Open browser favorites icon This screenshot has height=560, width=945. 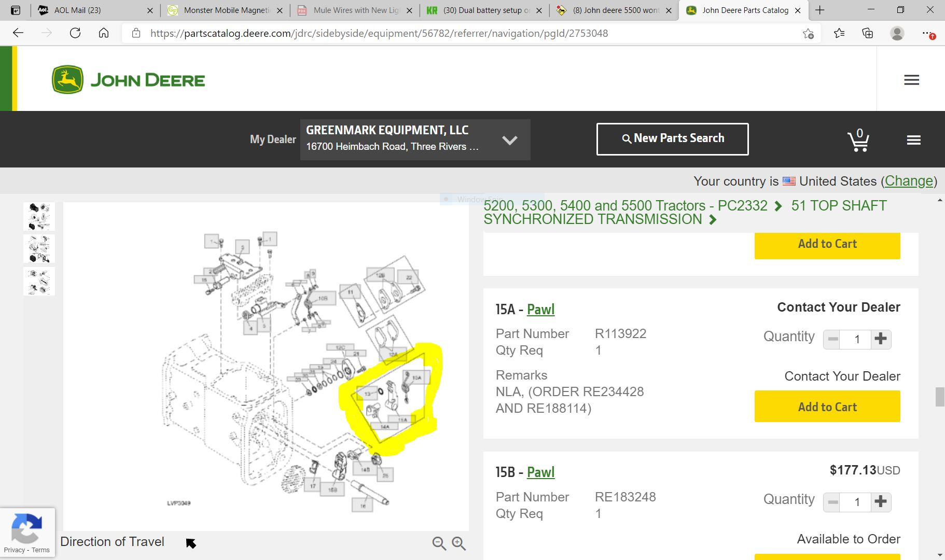tap(839, 33)
